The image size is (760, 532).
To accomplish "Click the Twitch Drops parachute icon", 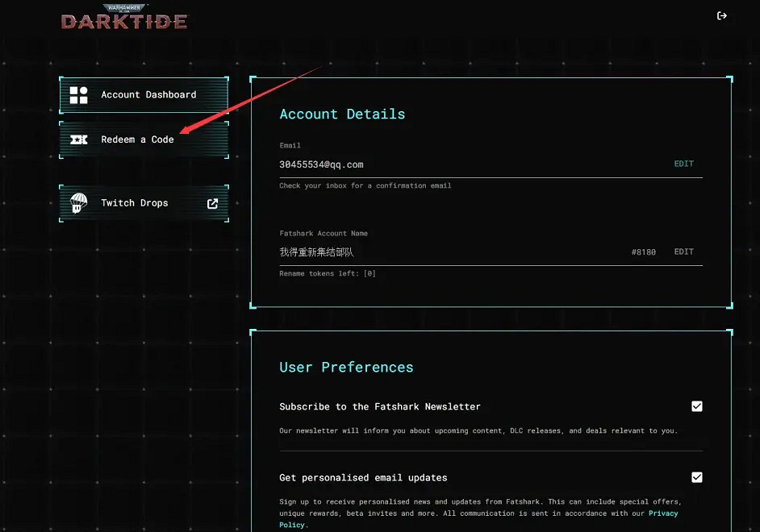I will tap(79, 203).
